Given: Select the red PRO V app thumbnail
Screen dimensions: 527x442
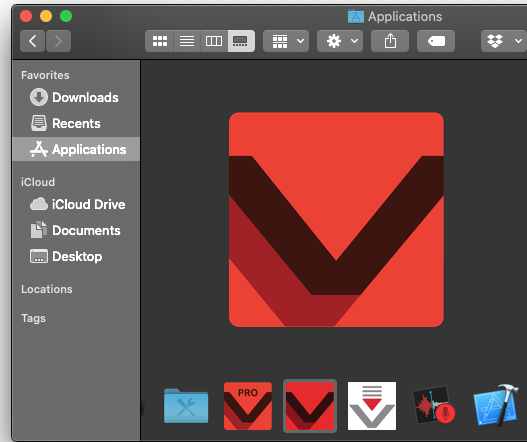Looking at the screenshot, I should click(x=248, y=406).
